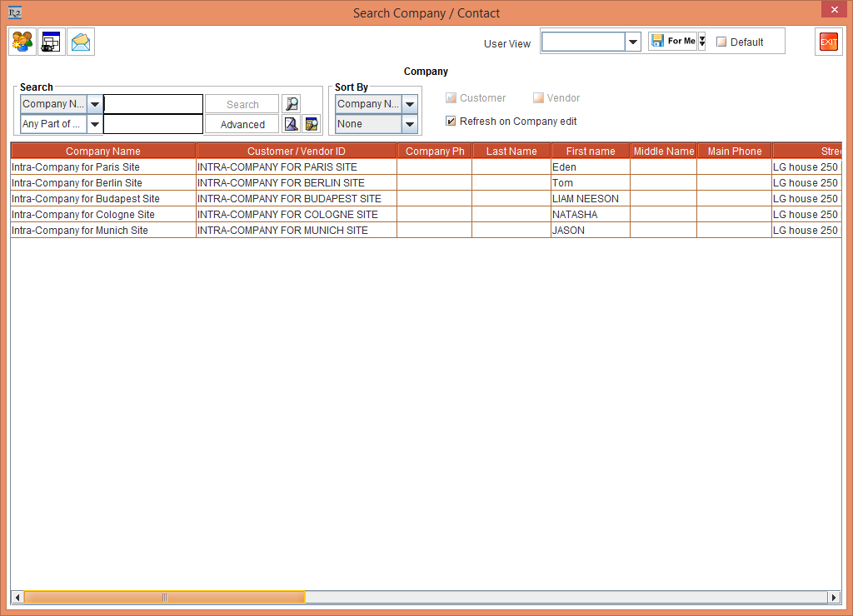Sort by Company Name column header

(x=103, y=151)
